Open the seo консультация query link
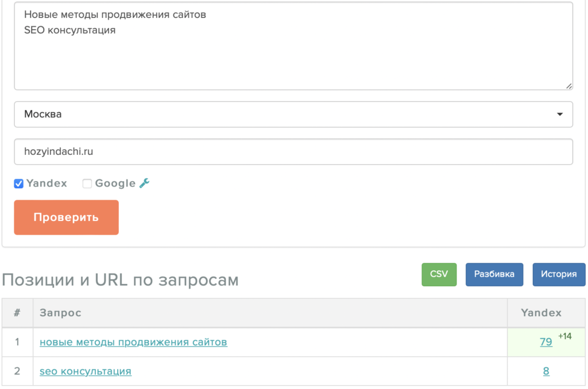 click(86, 371)
